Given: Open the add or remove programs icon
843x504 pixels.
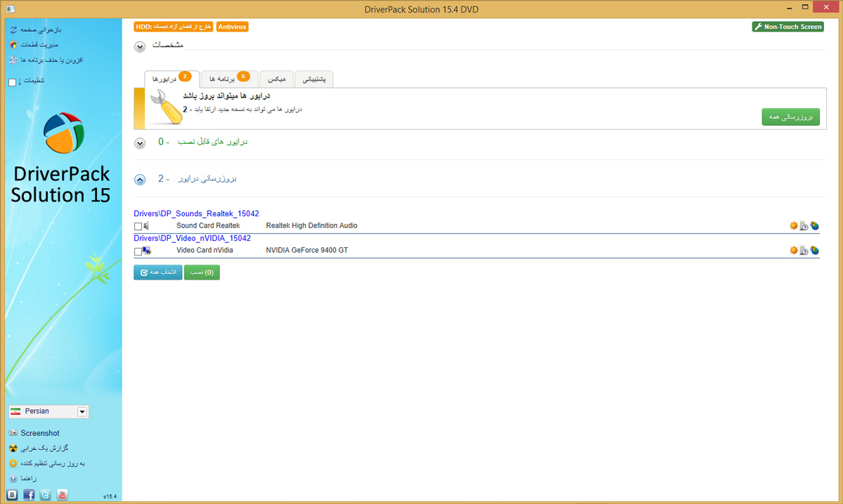Looking at the screenshot, I should pos(13,60).
